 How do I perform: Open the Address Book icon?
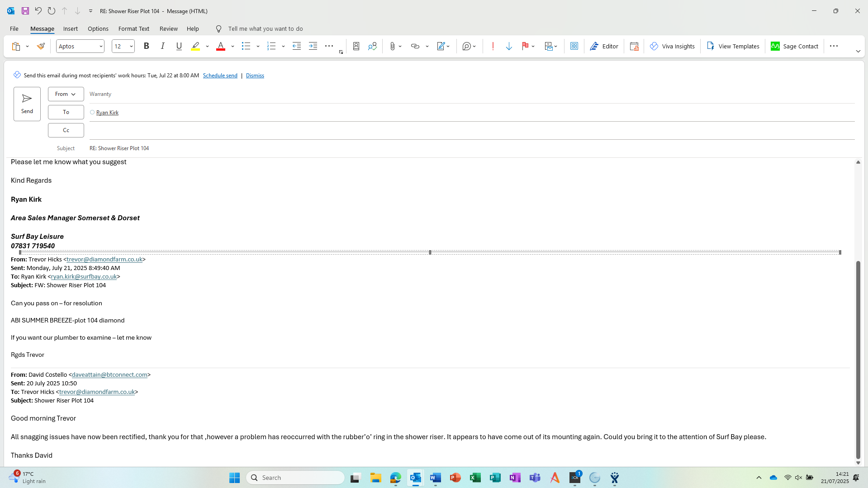pos(356,46)
